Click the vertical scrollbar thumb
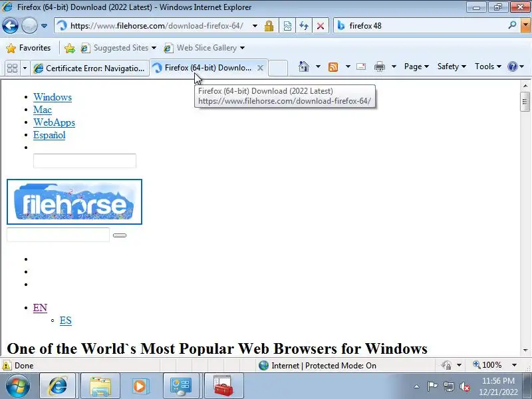 525,102
